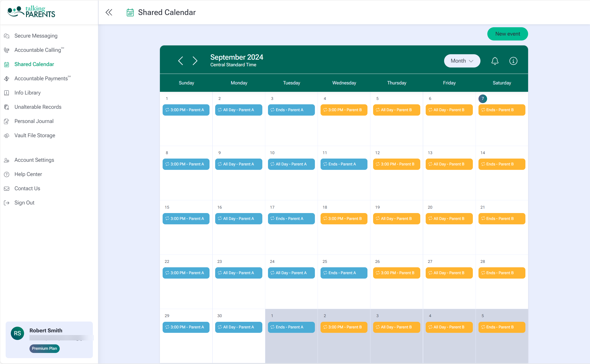Screen dimensions: 590x364
Task: Open Info Library
Action: pos(28,93)
